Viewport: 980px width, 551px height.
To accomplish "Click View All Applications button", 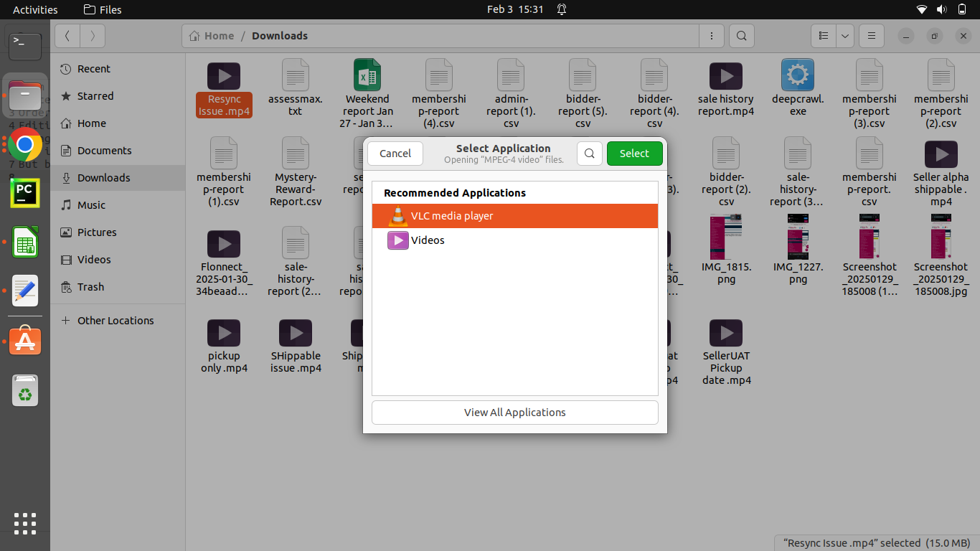I will (x=514, y=413).
